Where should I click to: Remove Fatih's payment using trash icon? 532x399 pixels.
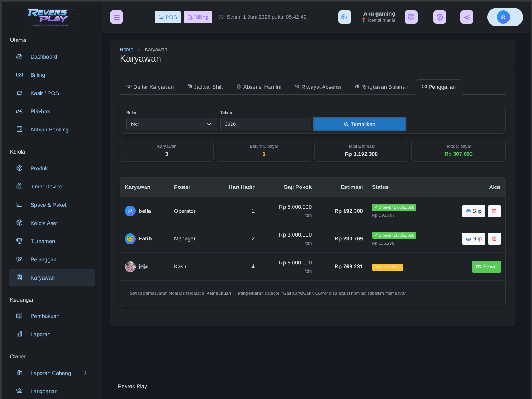pos(494,238)
